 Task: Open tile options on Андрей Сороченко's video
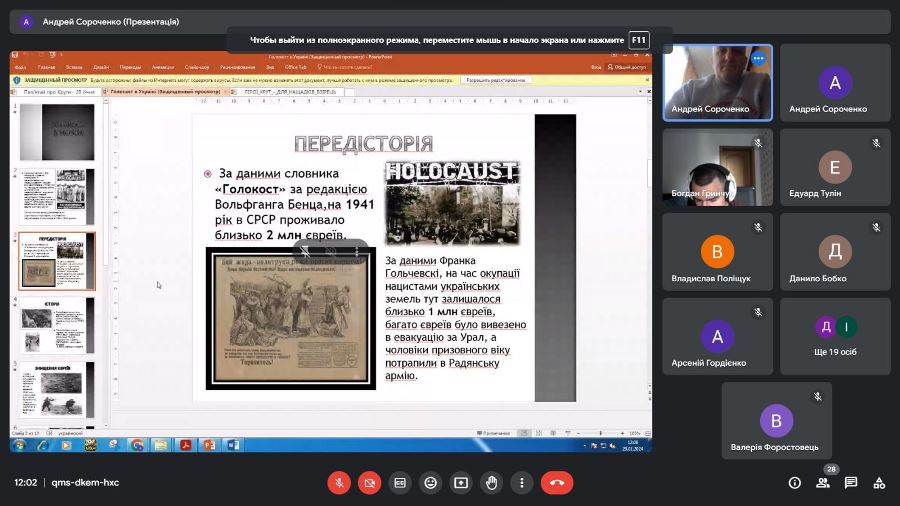(758, 59)
